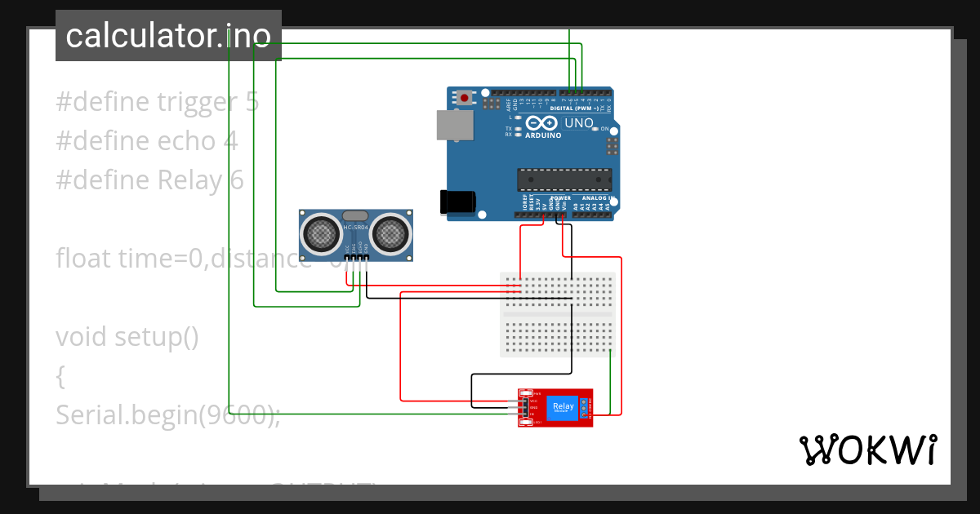Click the ATmega microcontroller chip on the Uno
Screen dimensions: 980x514
564,179
